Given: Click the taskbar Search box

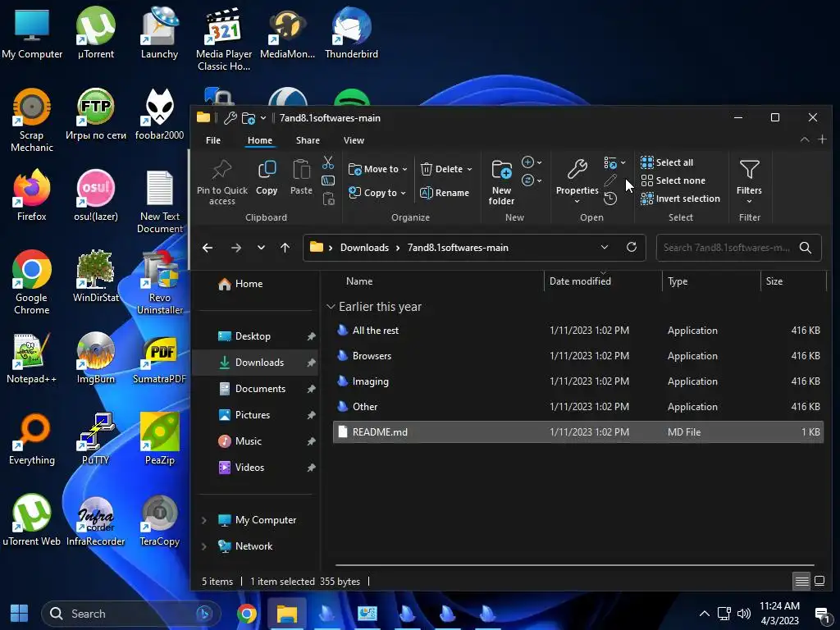Looking at the screenshot, I should tap(131, 614).
